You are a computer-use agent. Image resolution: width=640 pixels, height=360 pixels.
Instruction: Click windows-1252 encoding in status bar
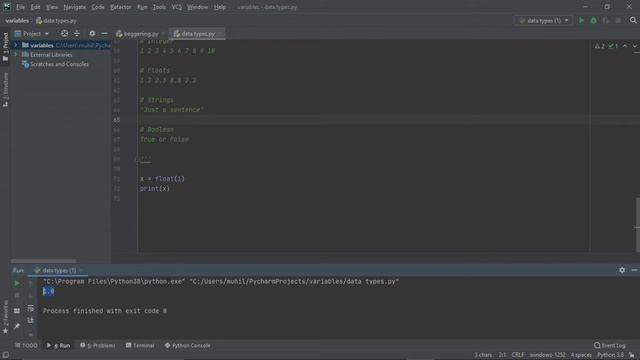(548, 355)
